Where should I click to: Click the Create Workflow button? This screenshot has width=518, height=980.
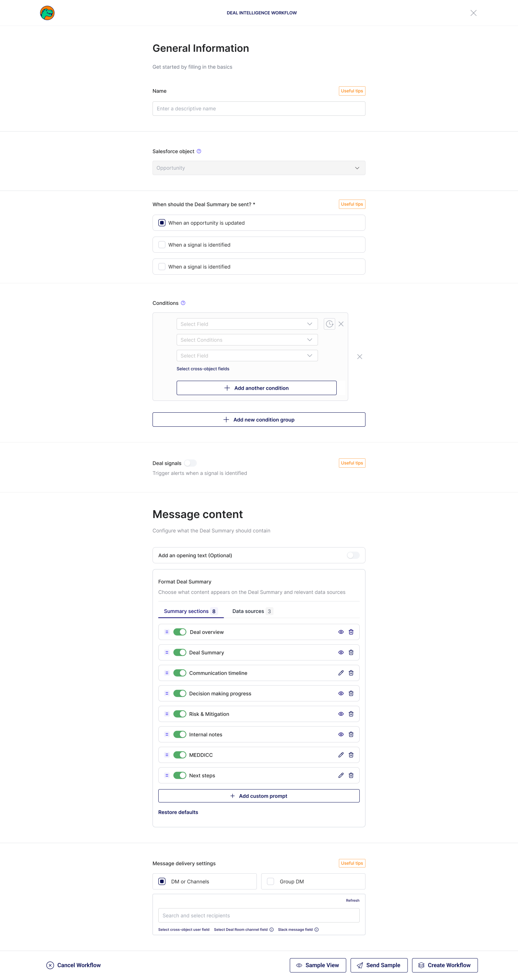[x=445, y=965]
